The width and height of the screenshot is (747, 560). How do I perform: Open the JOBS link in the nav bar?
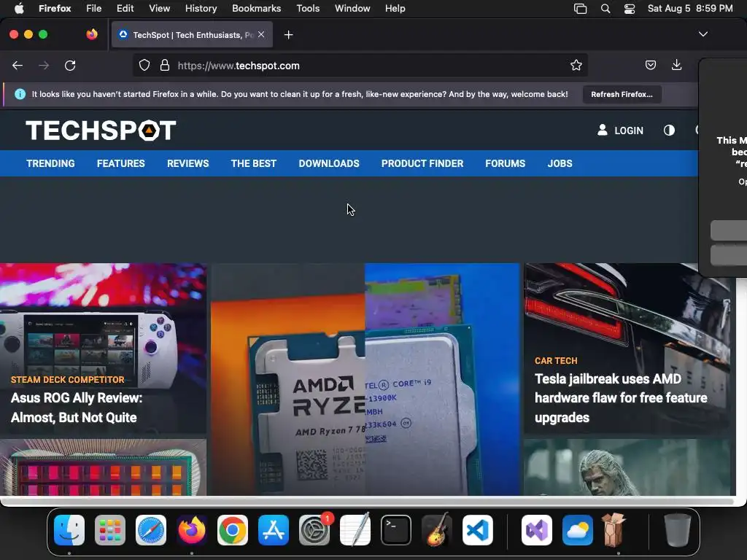[x=560, y=163]
